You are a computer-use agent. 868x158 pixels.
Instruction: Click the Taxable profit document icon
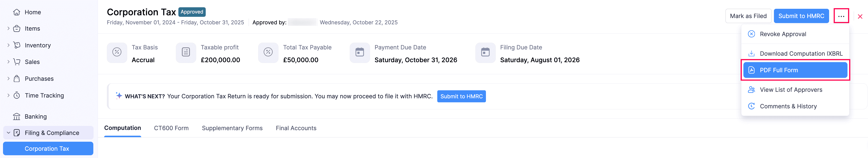[x=186, y=53]
